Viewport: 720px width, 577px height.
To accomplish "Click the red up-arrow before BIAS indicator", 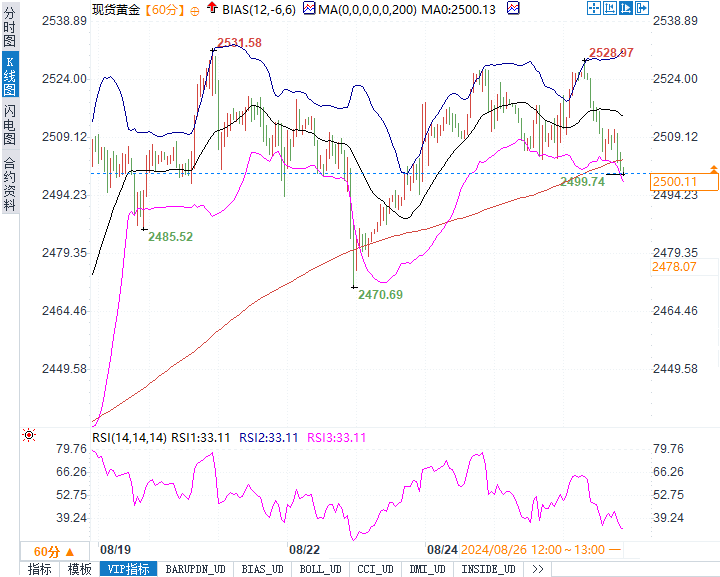I will [x=212, y=7].
